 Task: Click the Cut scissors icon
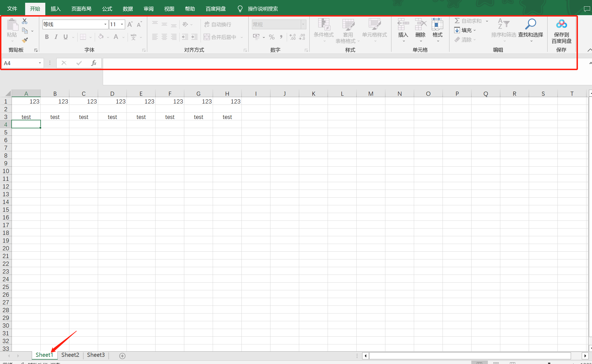(25, 21)
